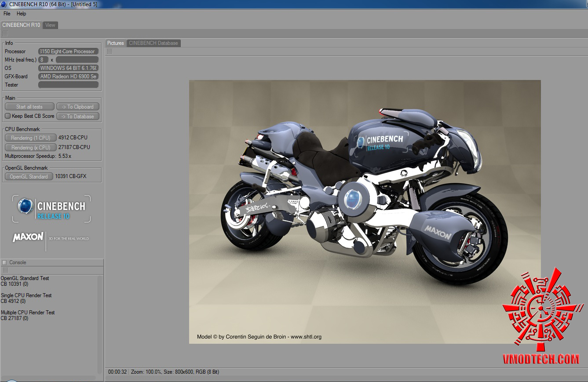This screenshot has height=382, width=588.
Task: Click the "4912 CB-CPU" score
Action: tap(74, 138)
